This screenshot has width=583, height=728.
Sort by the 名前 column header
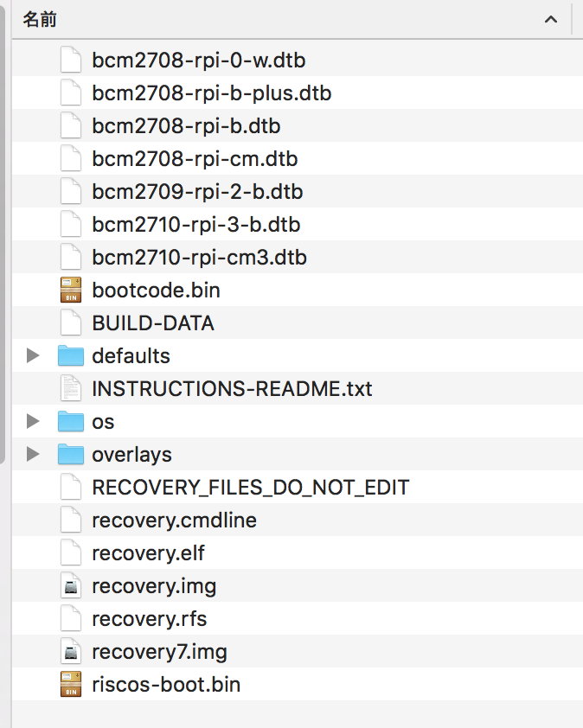[40, 20]
